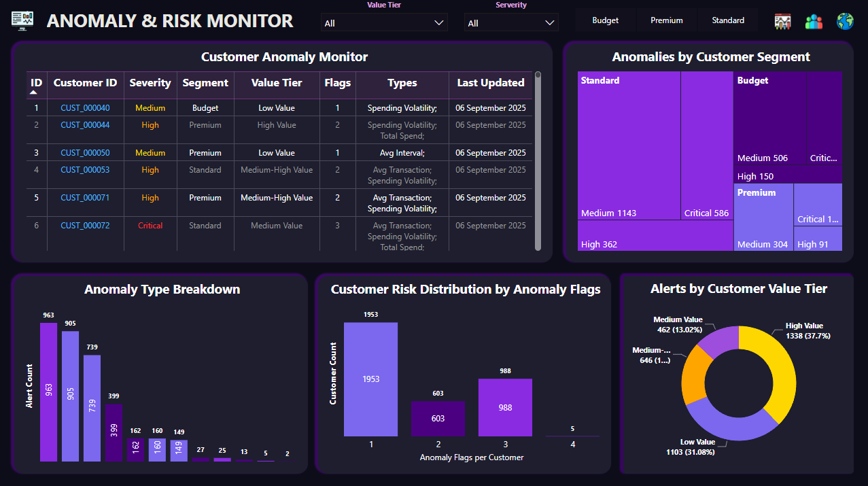Open customer CUST_000053 link
The image size is (868, 486).
[85, 169]
